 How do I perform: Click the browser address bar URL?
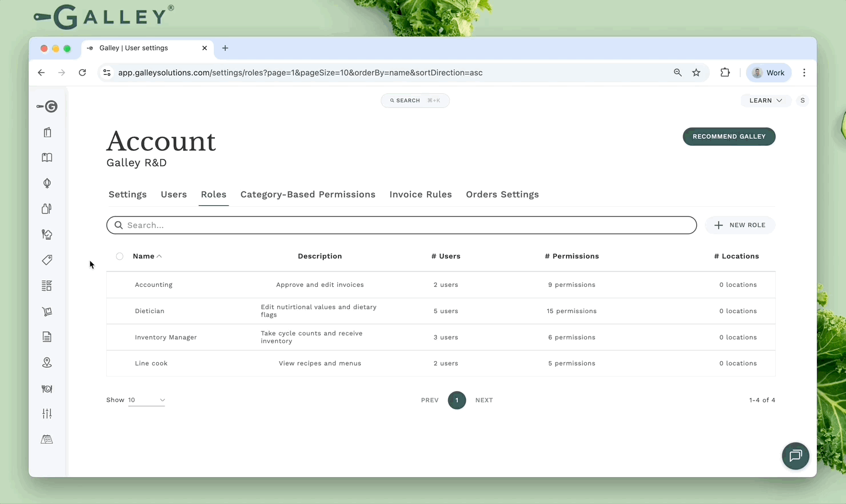click(x=300, y=73)
